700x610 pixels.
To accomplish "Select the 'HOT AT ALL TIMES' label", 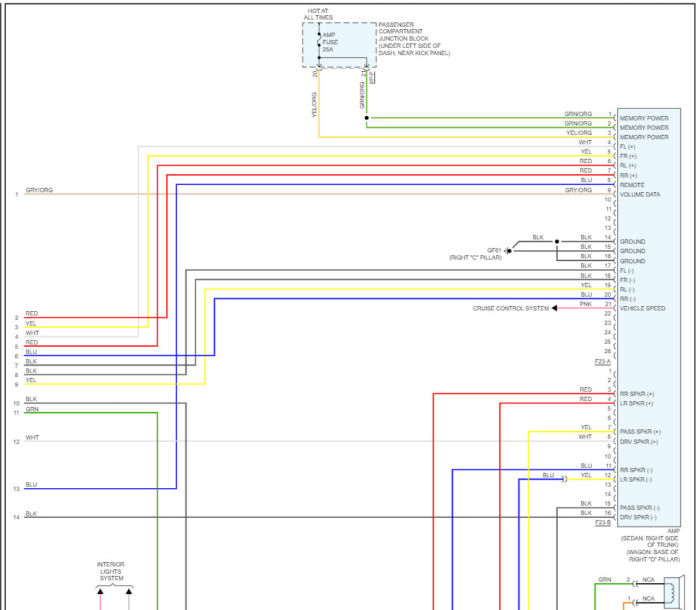I will point(318,15).
